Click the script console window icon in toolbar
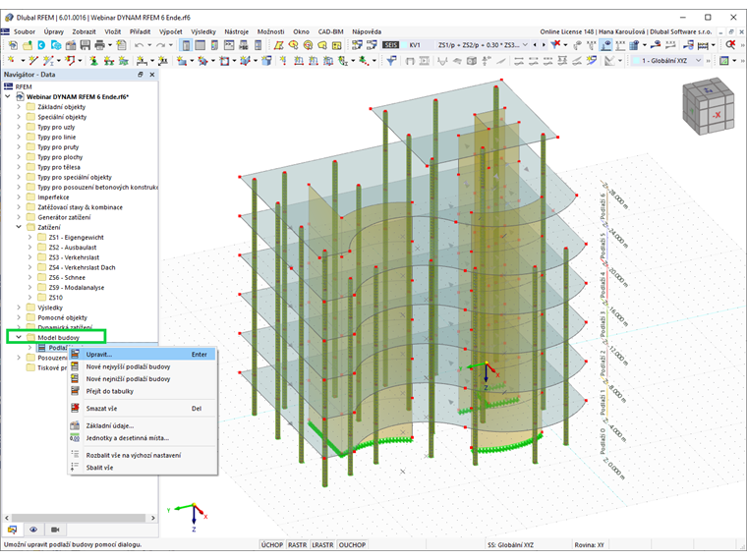This screenshot has height=560, width=747. (229, 45)
